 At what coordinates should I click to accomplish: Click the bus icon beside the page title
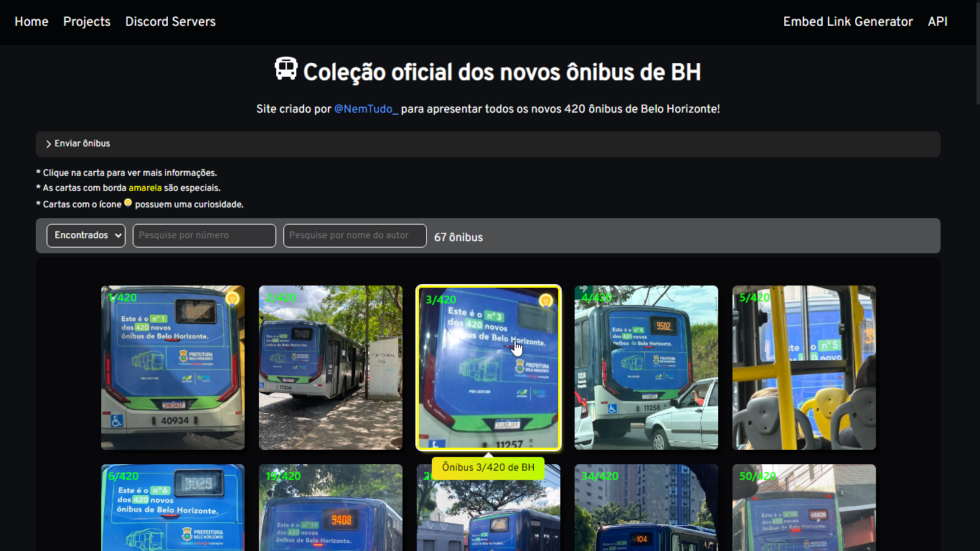click(x=286, y=69)
